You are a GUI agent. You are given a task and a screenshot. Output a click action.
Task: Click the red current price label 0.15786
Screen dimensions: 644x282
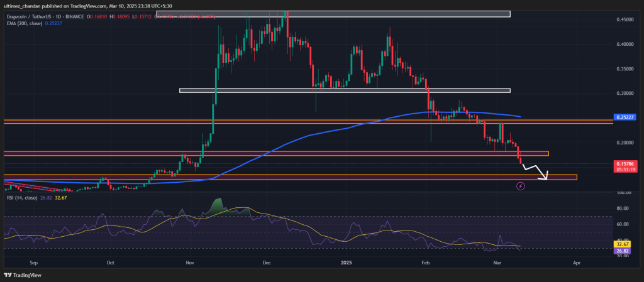[625, 165]
